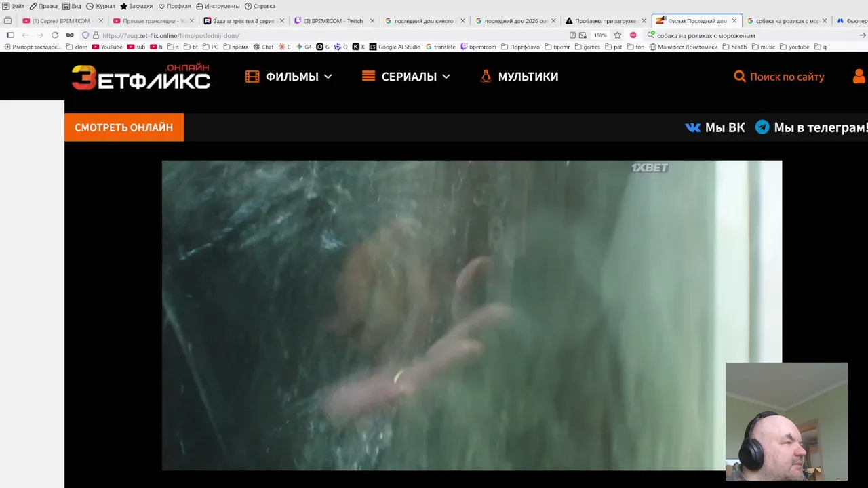Image resolution: width=868 pixels, height=488 pixels.
Task: Open the Закладки menu
Action: click(x=136, y=6)
